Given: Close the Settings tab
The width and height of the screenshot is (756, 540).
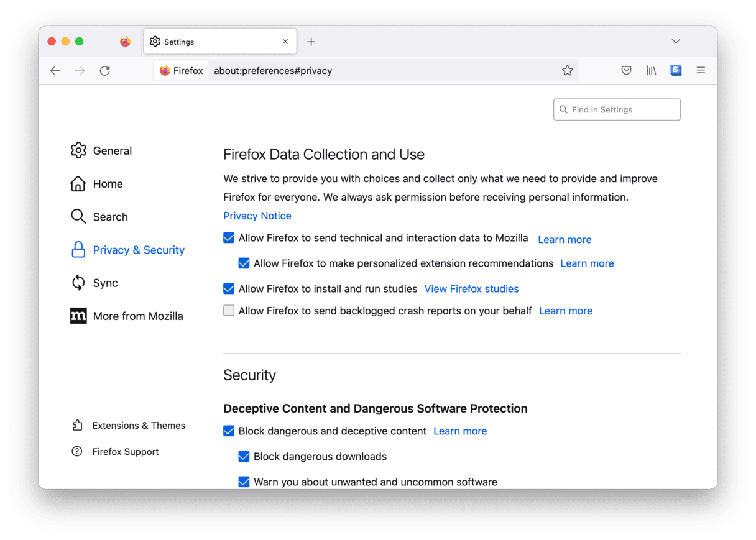Looking at the screenshot, I should pos(285,42).
